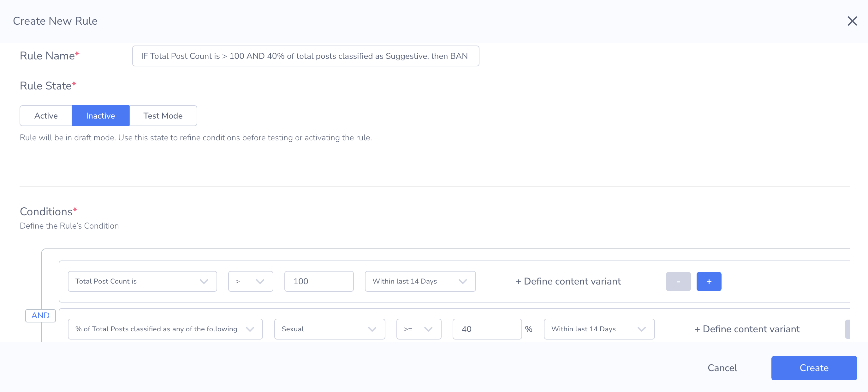Click the AND logical operator badge
The height and width of the screenshot is (392, 868).
pos(40,315)
